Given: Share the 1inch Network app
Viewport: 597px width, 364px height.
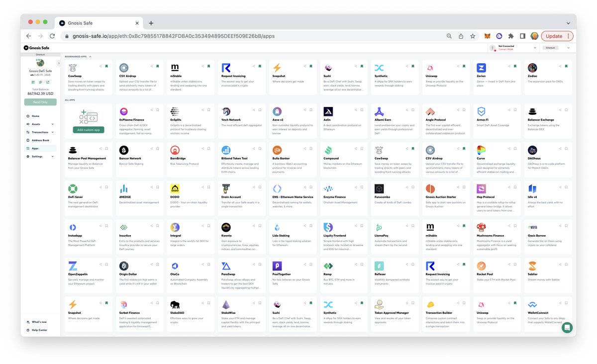Looking at the screenshot, I should 253,110.
